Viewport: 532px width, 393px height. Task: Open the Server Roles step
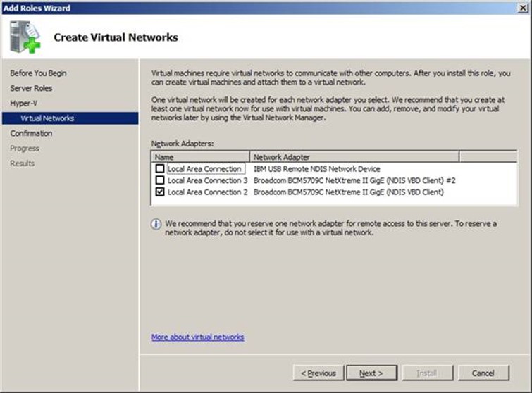pos(31,88)
